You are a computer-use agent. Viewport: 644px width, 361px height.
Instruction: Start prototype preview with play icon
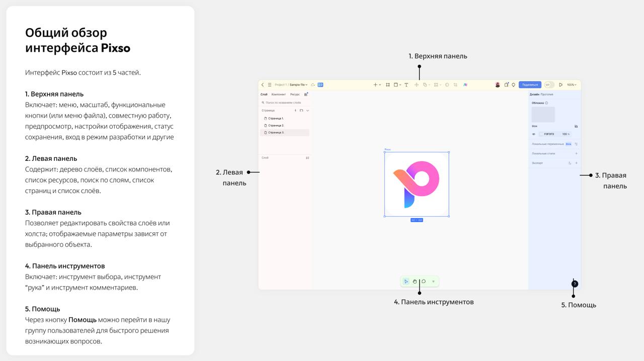coord(560,84)
